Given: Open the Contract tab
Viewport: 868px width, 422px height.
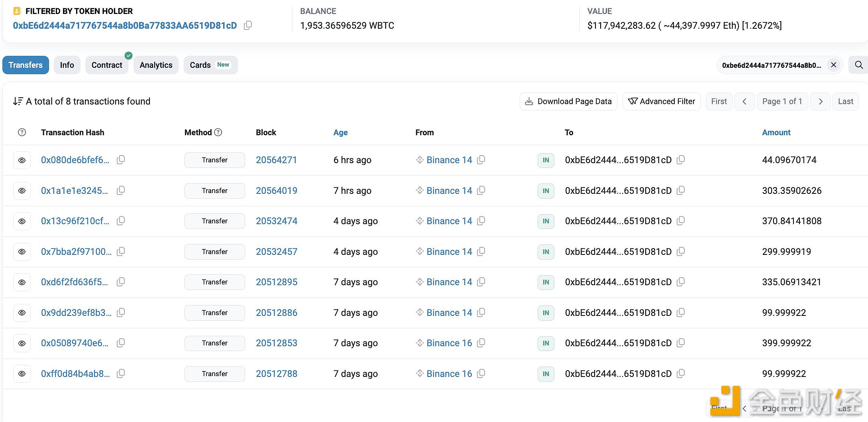Looking at the screenshot, I should (107, 65).
